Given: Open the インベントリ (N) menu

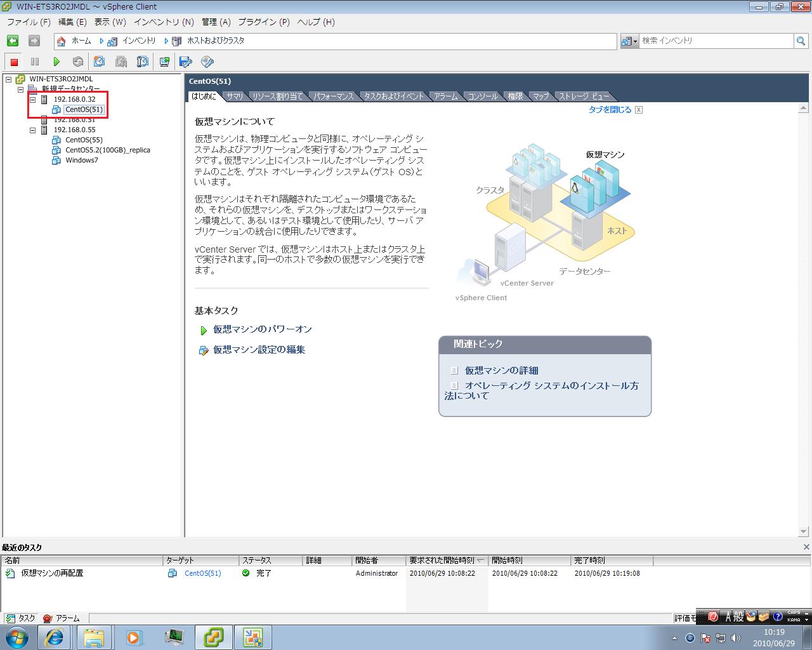Looking at the screenshot, I should pyautogui.click(x=164, y=22).
